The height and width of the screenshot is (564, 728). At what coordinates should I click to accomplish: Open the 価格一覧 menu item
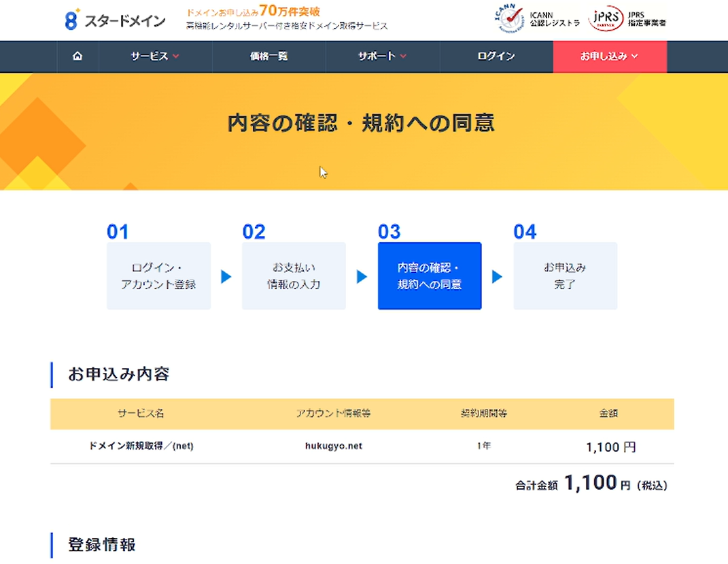[x=268, y=56]
